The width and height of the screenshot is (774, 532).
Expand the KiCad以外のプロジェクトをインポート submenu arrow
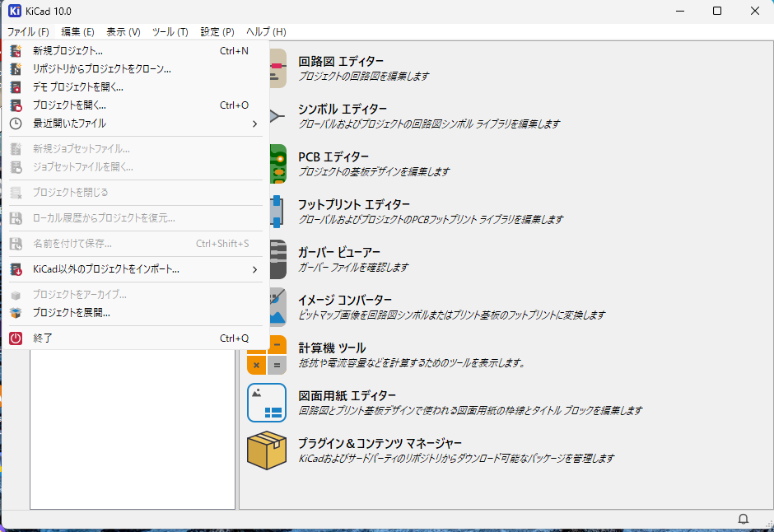(x=254, y=269)
